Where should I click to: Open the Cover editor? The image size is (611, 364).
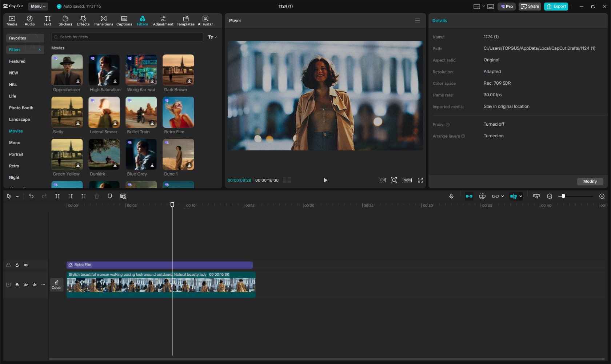(57, 284)
